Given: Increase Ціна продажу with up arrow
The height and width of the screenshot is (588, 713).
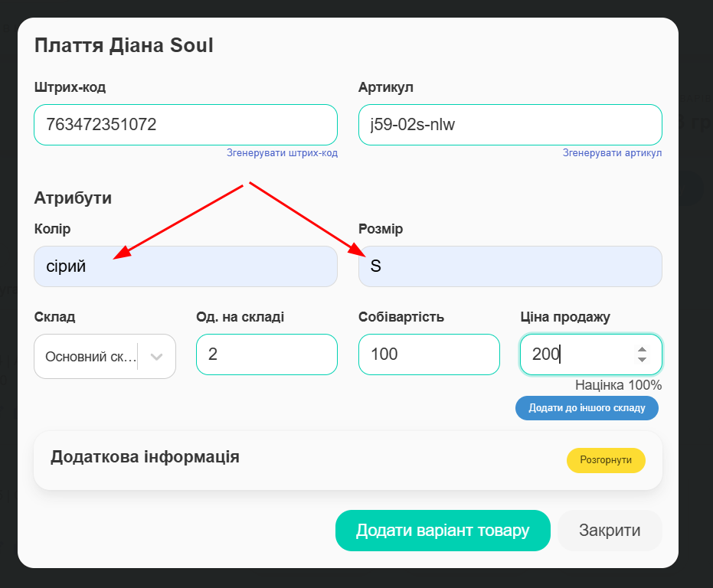Looking at the screenshot, I should (642, 349).
